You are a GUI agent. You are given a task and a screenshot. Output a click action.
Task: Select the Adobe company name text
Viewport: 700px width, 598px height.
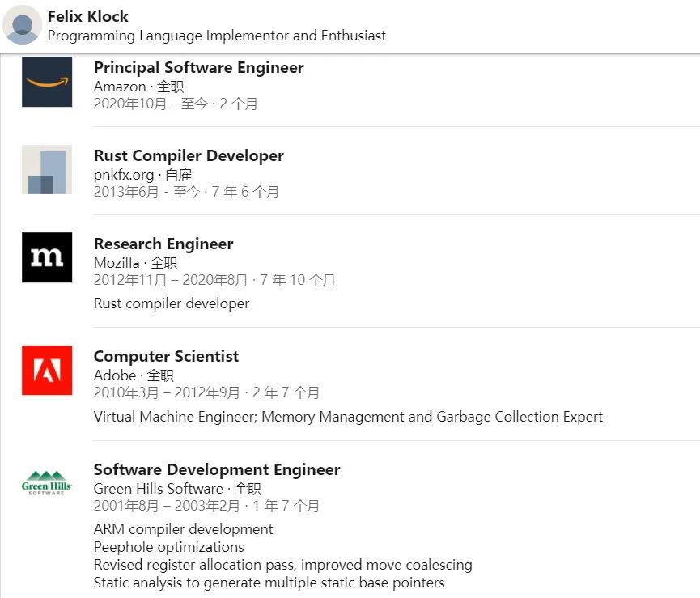pyautogui.click(x=115, y=375)
